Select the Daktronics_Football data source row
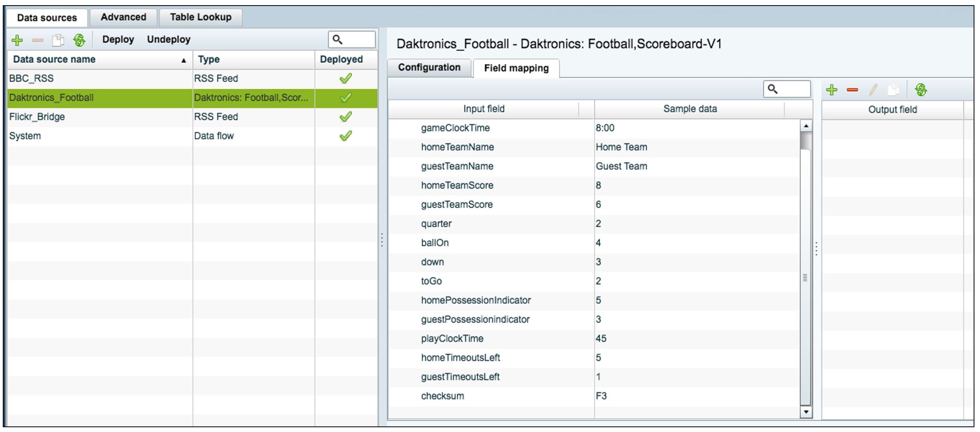The height and width of the screenshot is (432, 980). pos(192,98)
